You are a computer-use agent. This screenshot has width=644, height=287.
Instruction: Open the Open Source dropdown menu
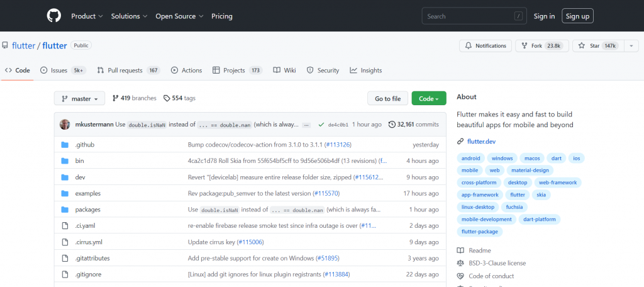coord(179,16)
